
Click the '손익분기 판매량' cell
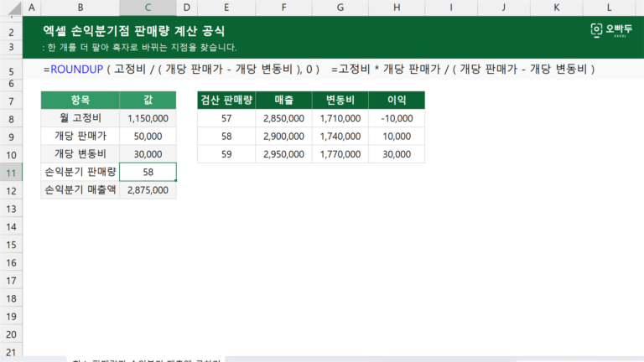80,172
